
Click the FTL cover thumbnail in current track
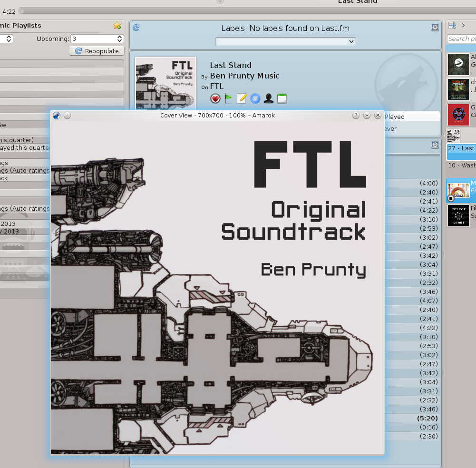point(166,83)
